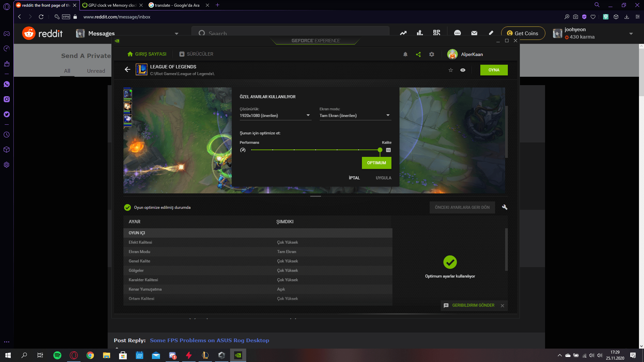Open custom settings wrench icon

coord(504,207)
